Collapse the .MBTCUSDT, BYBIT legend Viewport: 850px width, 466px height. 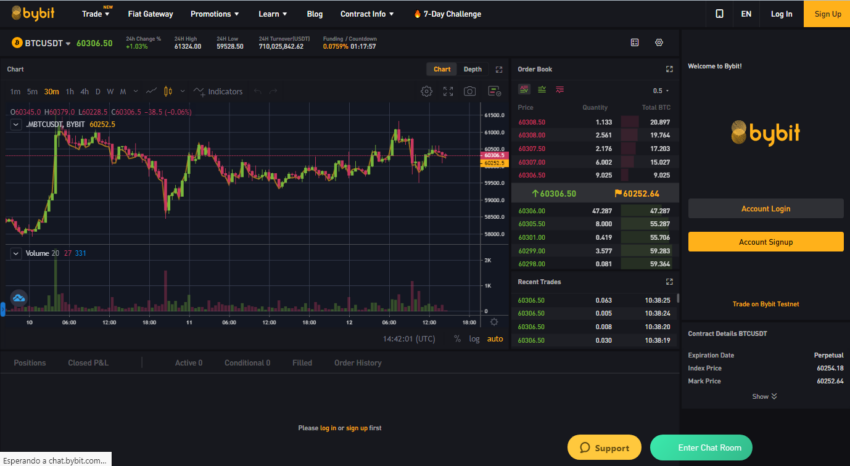(16, 125)
